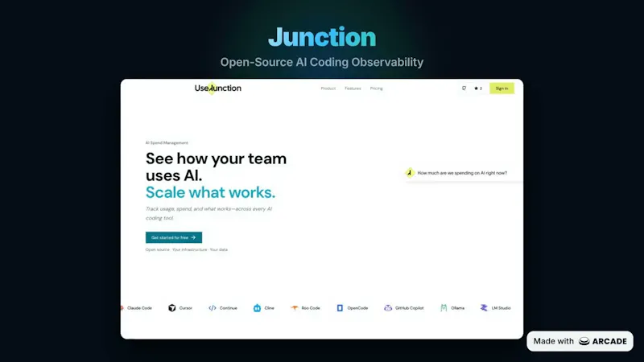Click the 'AI Spend Management' label

(x=167, y=143)
